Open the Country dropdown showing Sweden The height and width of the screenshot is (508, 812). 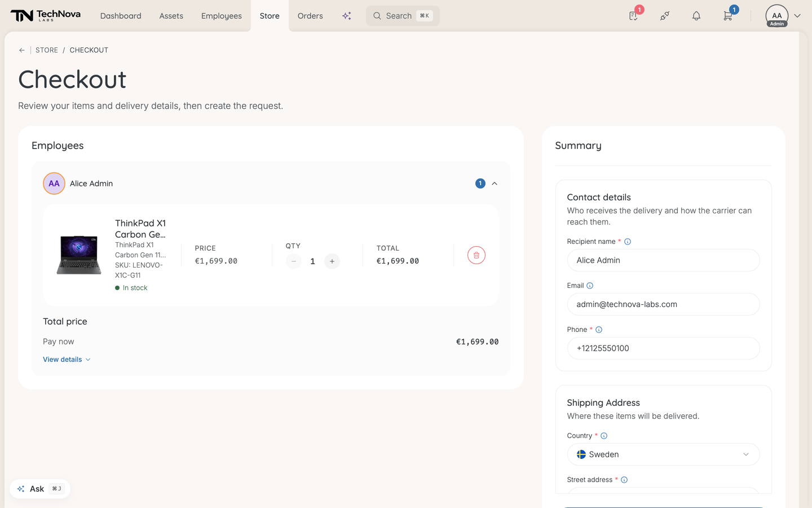(663, 454)
